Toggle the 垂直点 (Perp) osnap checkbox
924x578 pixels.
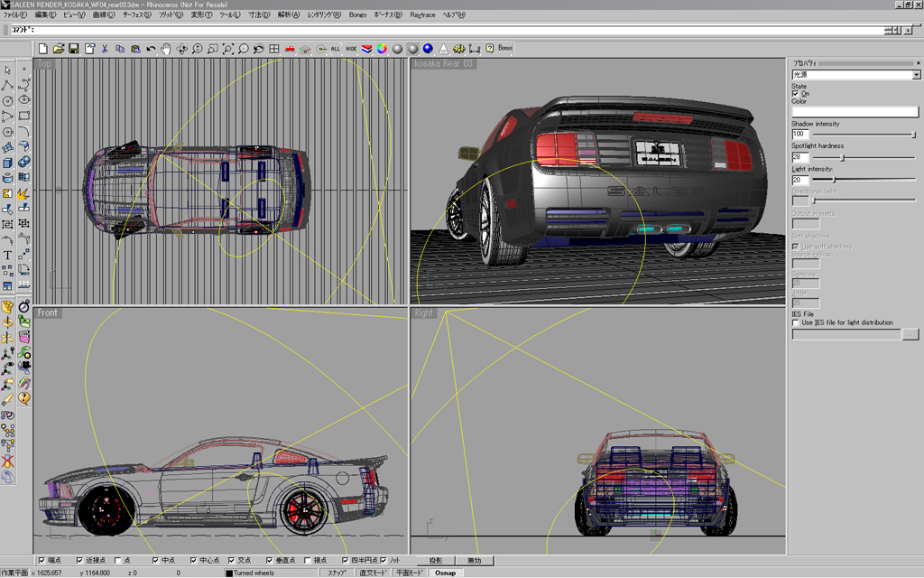coord(269,560)
